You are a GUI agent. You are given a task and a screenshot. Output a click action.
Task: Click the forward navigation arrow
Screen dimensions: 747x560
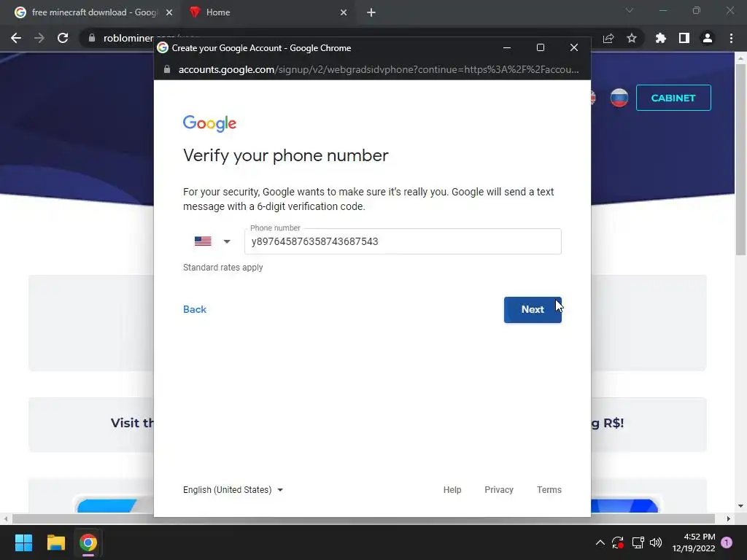coord(39,38)
